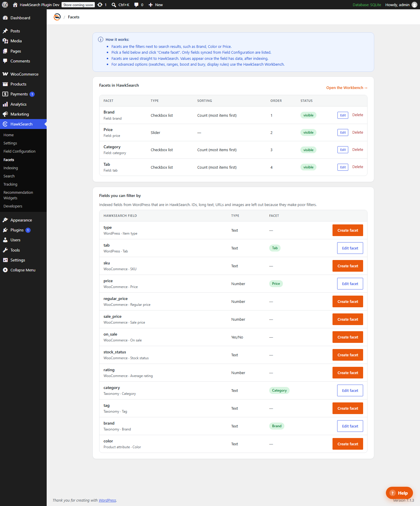Viewport: 420px width, 506px height.
Task: Delete the Price facet
Action: (358, 132)
